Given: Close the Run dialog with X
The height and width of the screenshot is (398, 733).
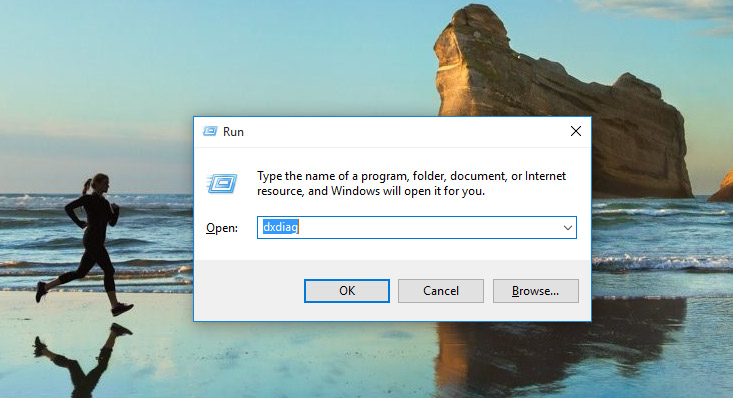Looking at the screenshot, I should click(576, 131).
